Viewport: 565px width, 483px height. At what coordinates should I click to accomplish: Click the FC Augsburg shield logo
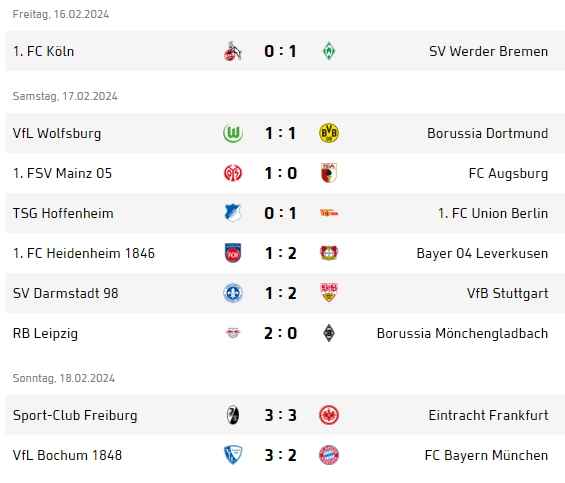pyautogui.click(x=329, y=173)
